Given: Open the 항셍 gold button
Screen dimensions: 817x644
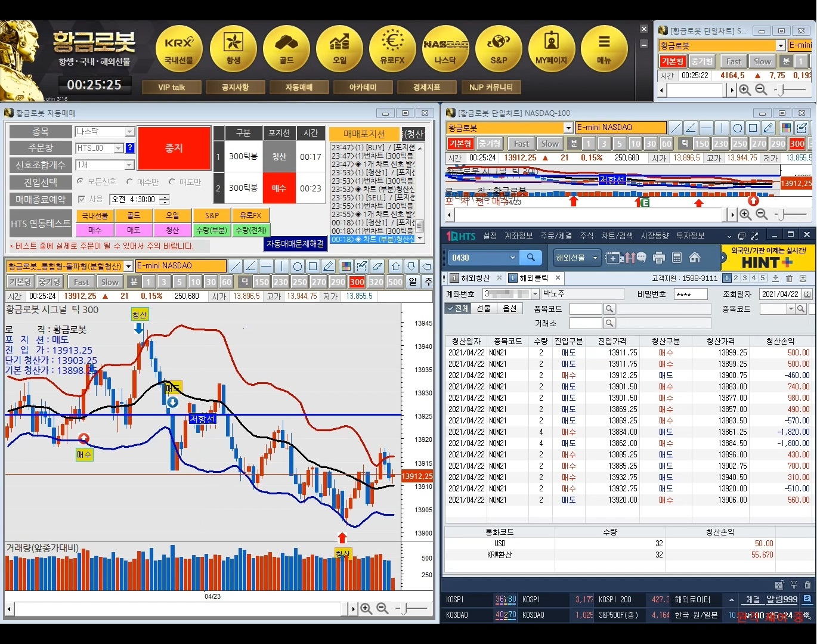Looking at the screenshot, I should click(233, 49).
